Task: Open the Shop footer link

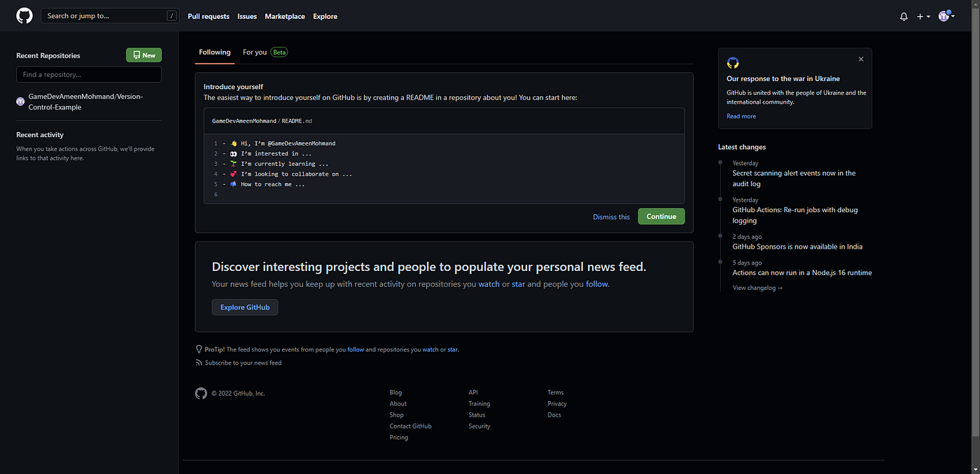Action: tap(397, 415)
